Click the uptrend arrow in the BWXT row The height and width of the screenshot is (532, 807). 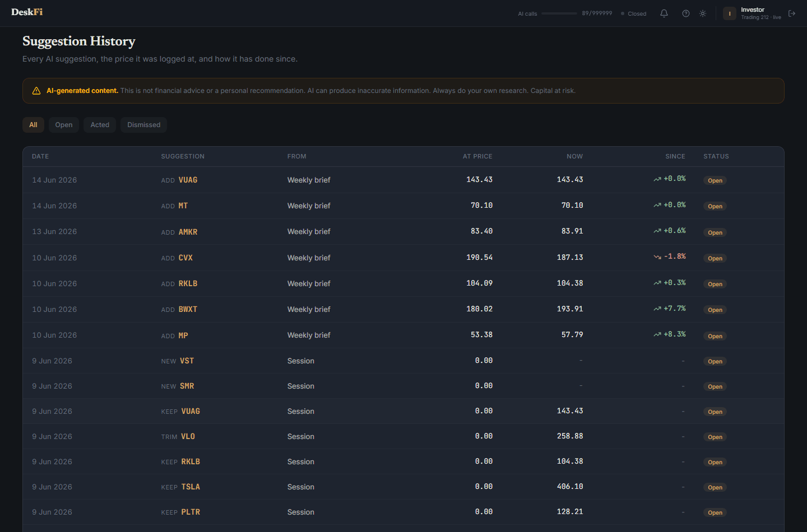pos(657,309)
